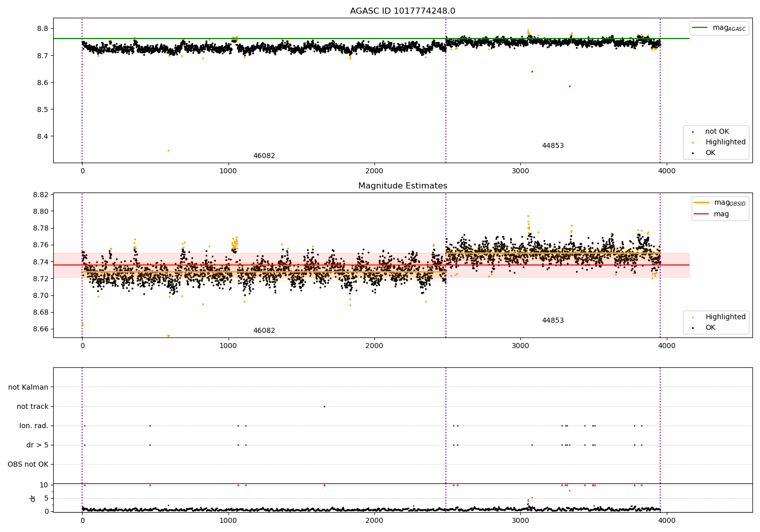Click the 'Ion. rad.' row label
The height and width of the screenshot is (532, 760).
coord(34,426)
